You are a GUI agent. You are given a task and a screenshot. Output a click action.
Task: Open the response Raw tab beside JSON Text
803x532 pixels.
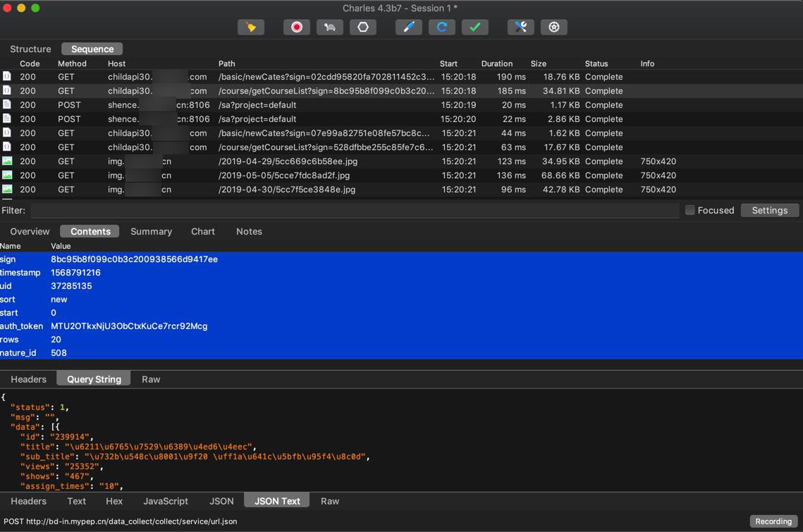pos(330,501)
